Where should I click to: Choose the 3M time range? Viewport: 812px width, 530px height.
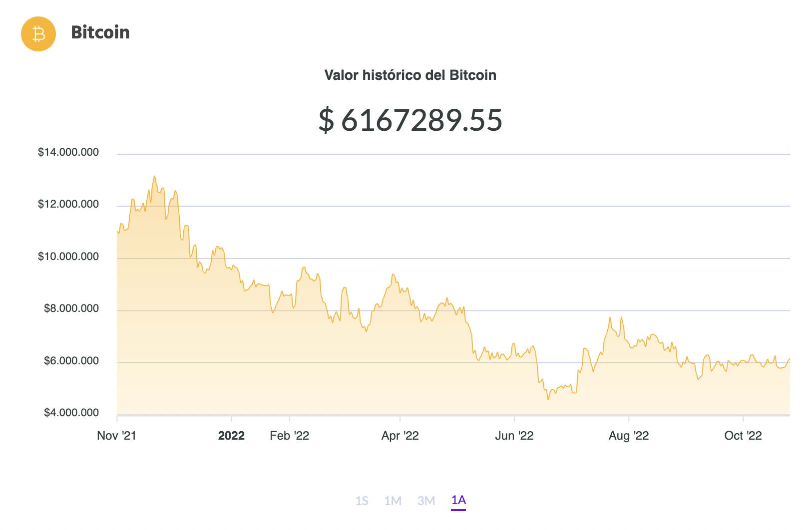tap(426, 501)
